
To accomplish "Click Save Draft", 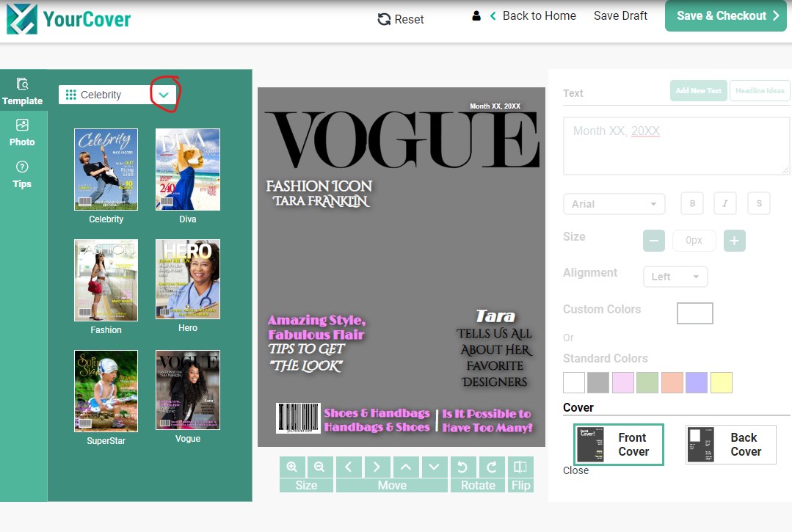I will point(620,16).
